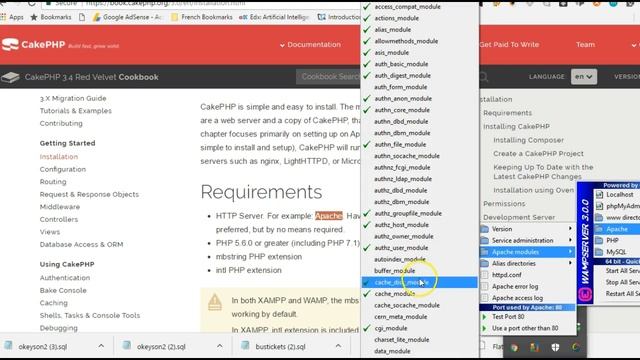The width and height of the screenshot is (640, 360).
Task: Open the French Bookmarks folder
Action: coord(202,17)
